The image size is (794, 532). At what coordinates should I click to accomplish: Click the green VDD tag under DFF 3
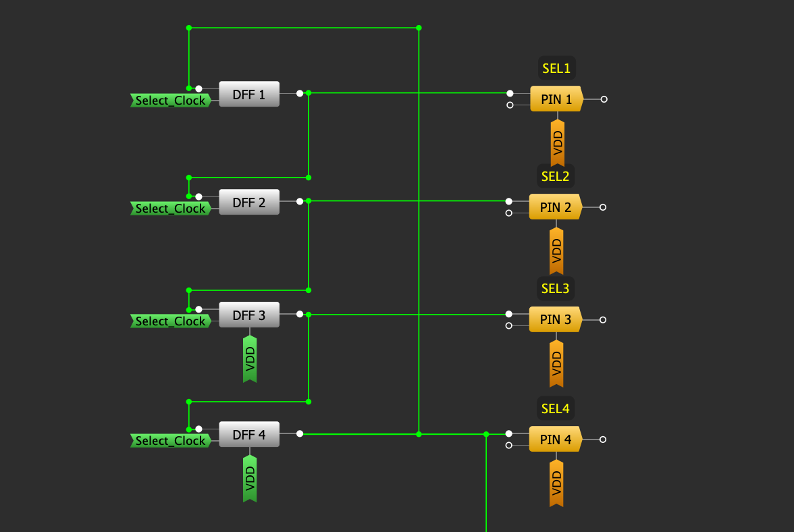pos(250,359)
